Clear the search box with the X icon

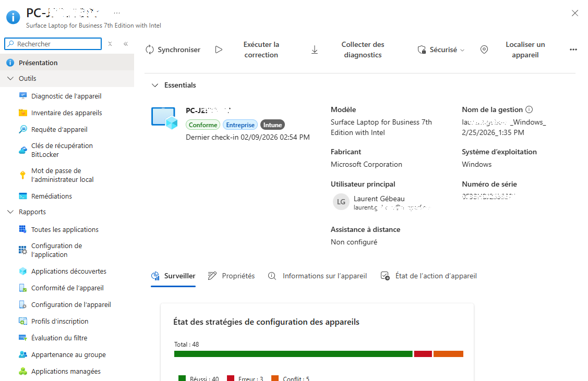110,44
